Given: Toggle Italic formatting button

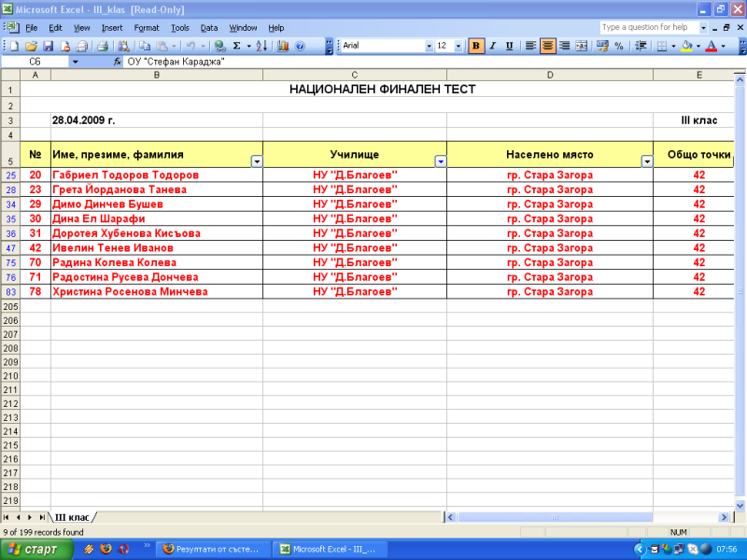Looking at the screenshot, I should pyautogui.click(x=493, y=46).
